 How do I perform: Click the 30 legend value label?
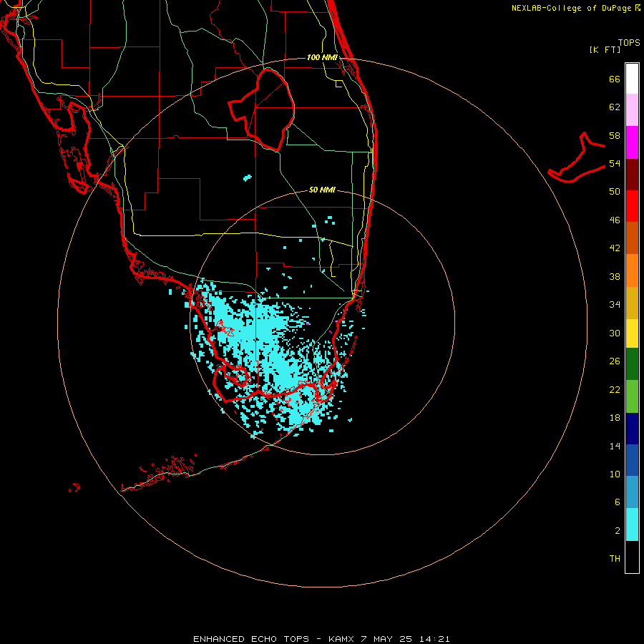[x=615, y=333]
